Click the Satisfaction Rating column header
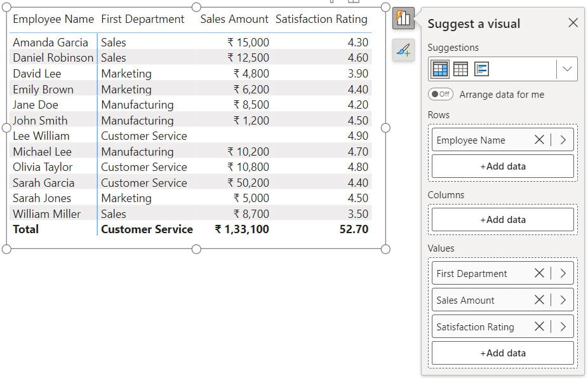588x378 pixels. pos(321,19)
